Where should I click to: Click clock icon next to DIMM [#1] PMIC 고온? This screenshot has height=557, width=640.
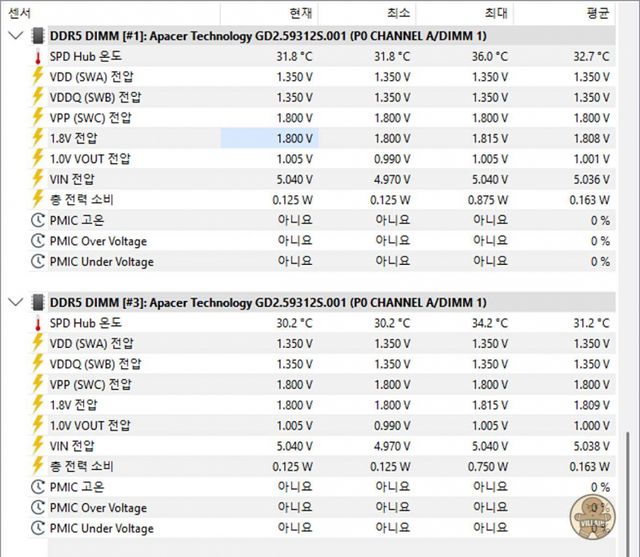tap(38, 220)
